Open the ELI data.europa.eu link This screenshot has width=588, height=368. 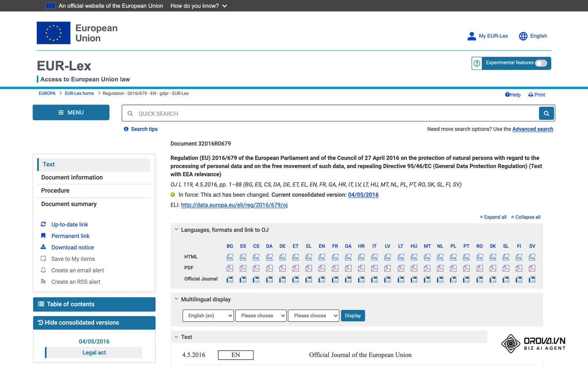pos(234,205)
